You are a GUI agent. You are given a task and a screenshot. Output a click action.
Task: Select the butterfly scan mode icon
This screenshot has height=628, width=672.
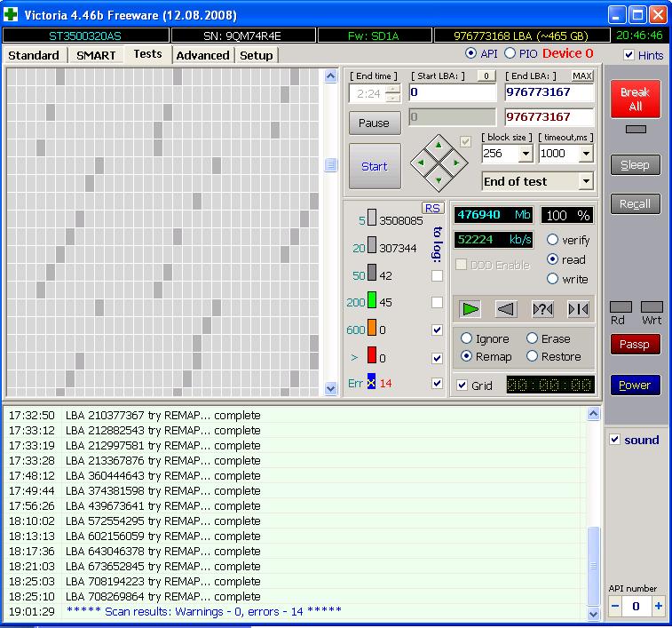[x=578, y=308]
